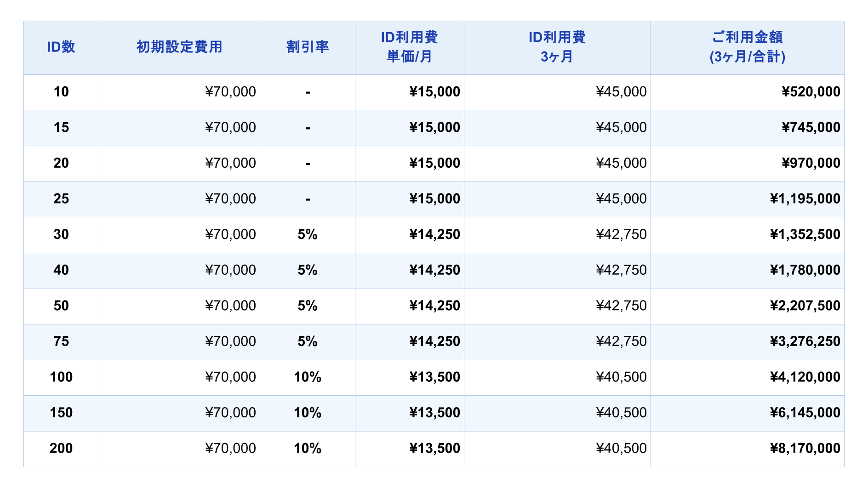This screenshot has height=488, width=868.
Task: Click the ¥1,195,000 total amount
Action: click(805, 199)
